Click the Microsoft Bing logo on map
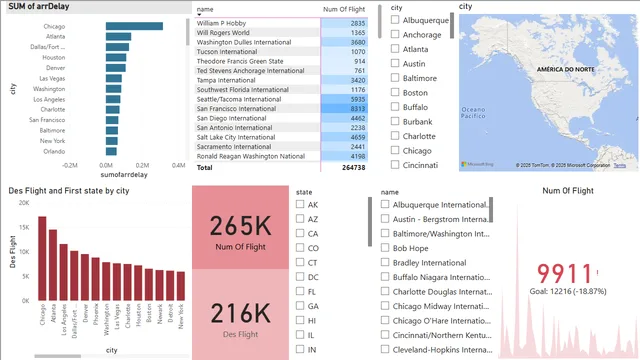Image resolution: width=640 pixels, height=360 pixels. [478, 164]
